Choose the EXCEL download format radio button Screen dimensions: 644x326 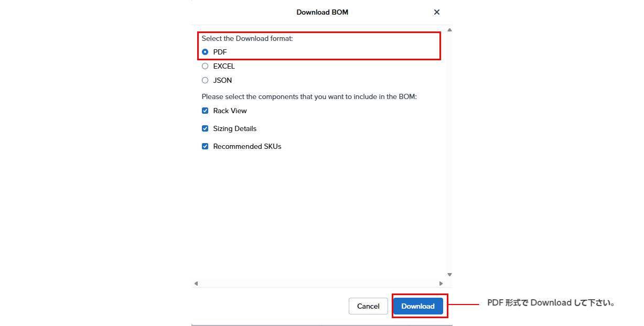tap(205, 66)
